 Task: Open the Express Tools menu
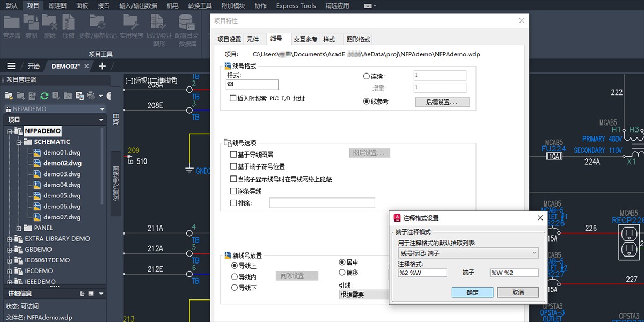[296, 6]
